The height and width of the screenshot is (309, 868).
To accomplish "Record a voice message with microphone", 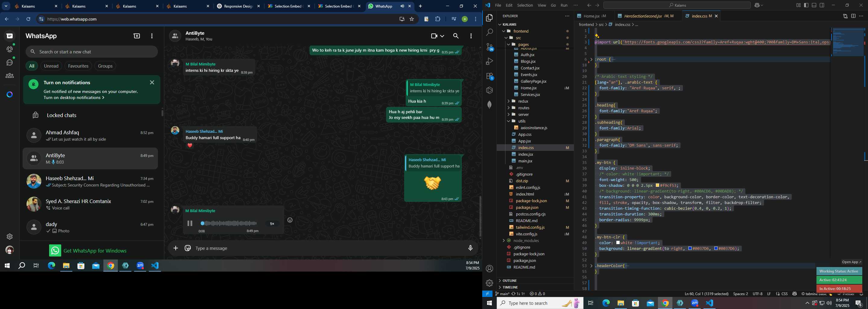I will pyautogui.click(x=470, y=248).
